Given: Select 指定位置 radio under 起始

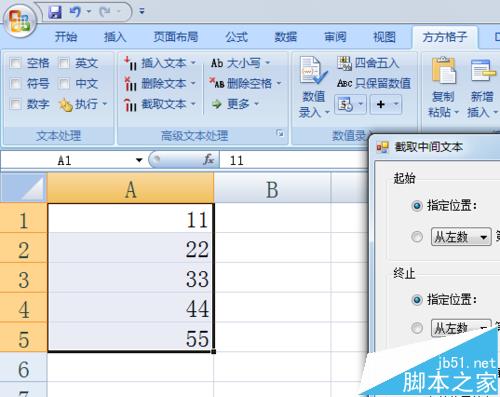Looking at the screenshot, I should [417, 206].
